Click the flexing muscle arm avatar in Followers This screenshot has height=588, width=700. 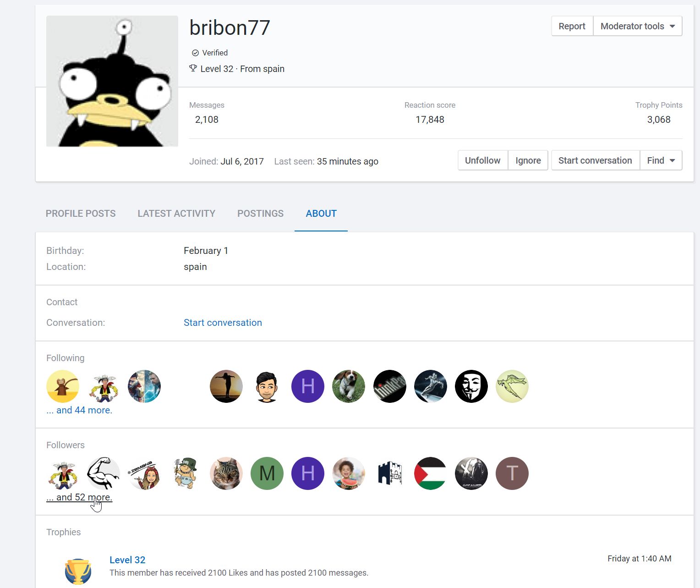coord(104,473)
